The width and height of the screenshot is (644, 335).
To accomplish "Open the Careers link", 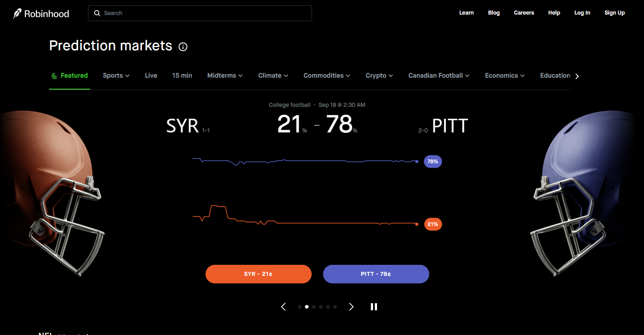I will point(524,13).
